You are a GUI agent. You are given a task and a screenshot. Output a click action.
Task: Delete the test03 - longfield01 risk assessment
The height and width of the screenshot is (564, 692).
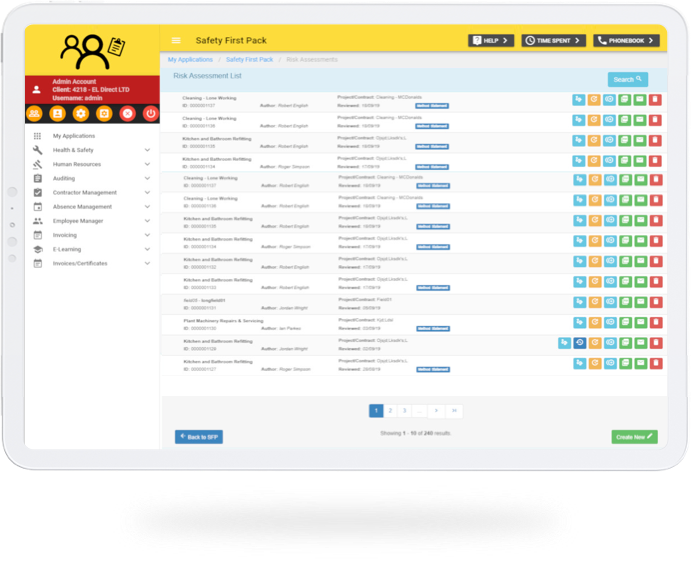point(655,302)
